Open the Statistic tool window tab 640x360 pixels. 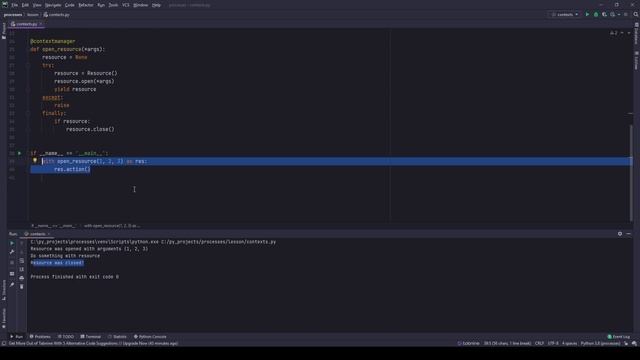117,337
